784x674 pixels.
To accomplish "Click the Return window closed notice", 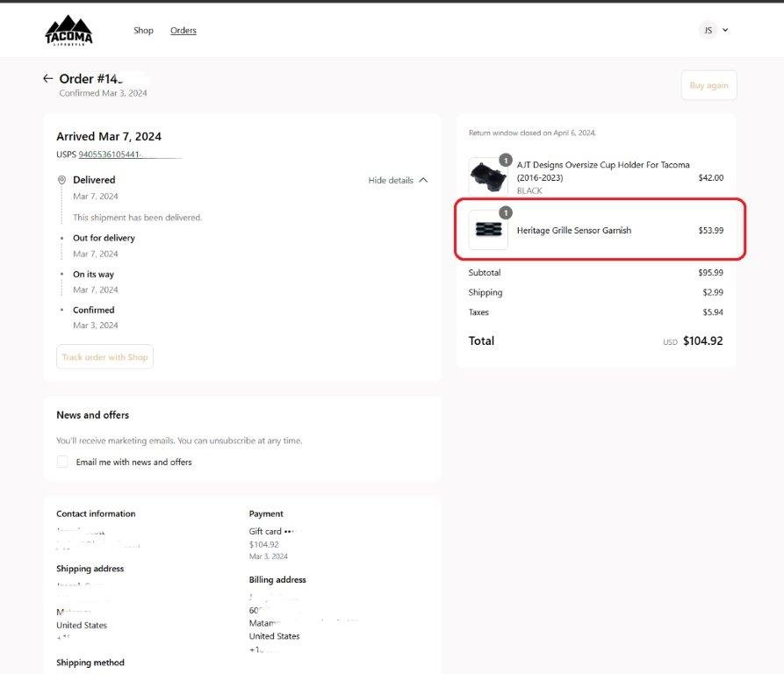I will click(x=532, y=133).
